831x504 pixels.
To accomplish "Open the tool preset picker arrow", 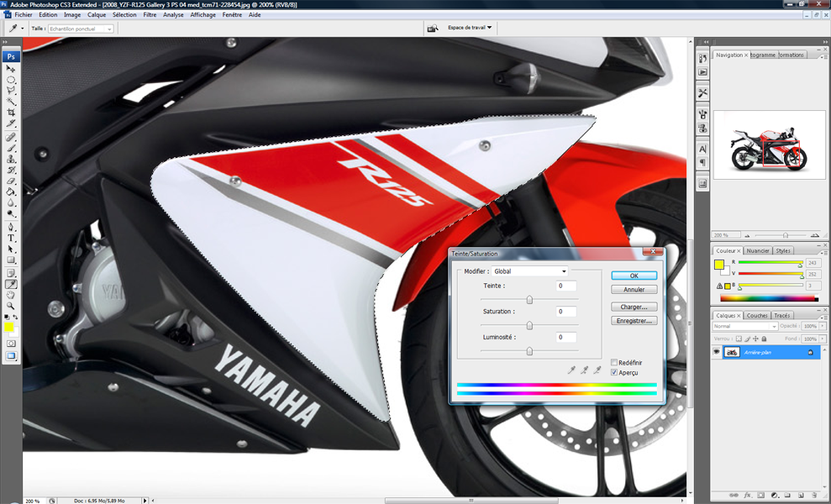I will 22,29.
